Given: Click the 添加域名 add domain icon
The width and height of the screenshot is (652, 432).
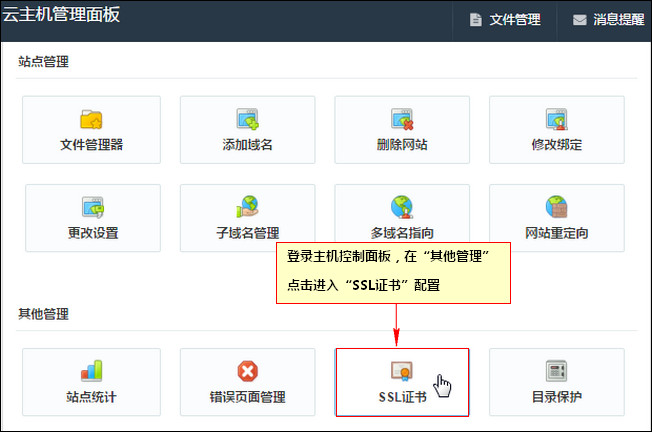Looking at the screenshot, I should (247, 119).
